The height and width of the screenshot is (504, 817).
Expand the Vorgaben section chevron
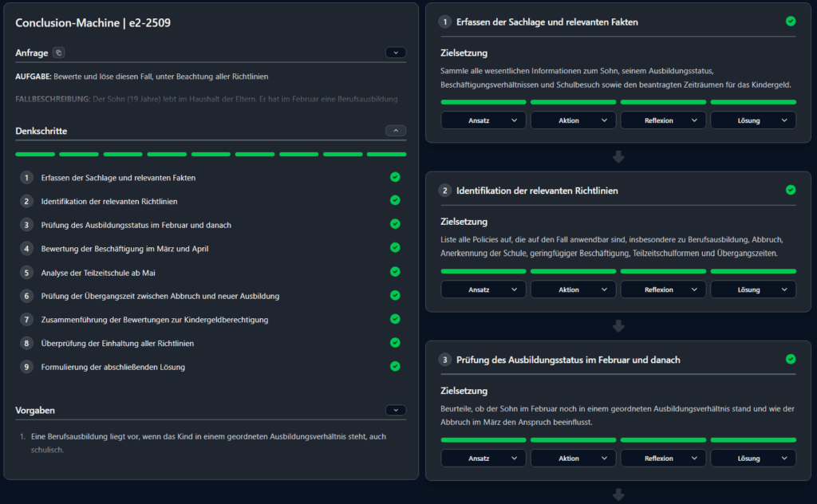[x=395, y=410]
